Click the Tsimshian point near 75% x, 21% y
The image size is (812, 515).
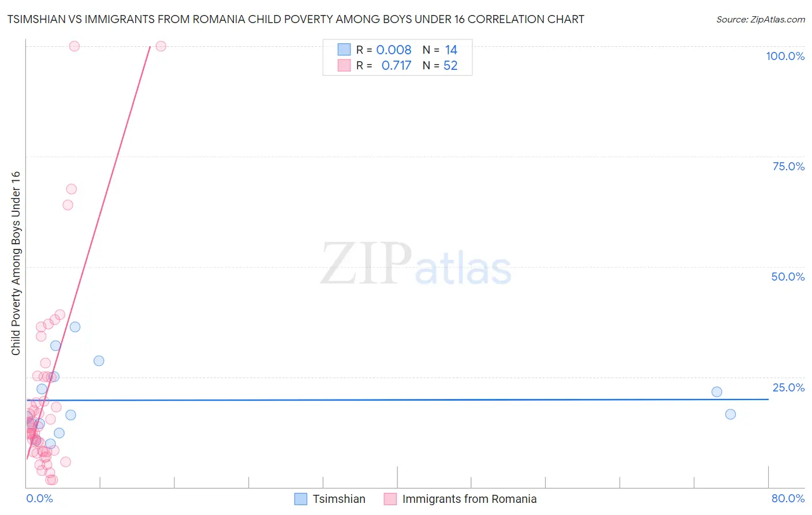click(717, 392)
